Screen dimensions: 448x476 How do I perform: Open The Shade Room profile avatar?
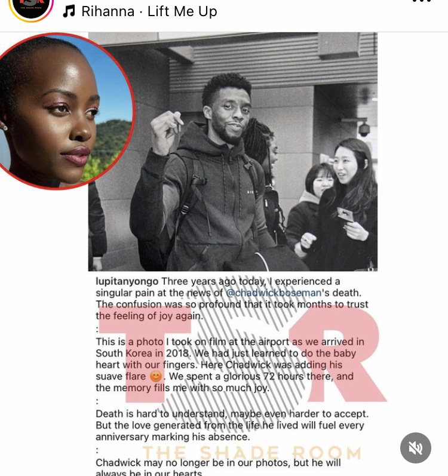31,8
